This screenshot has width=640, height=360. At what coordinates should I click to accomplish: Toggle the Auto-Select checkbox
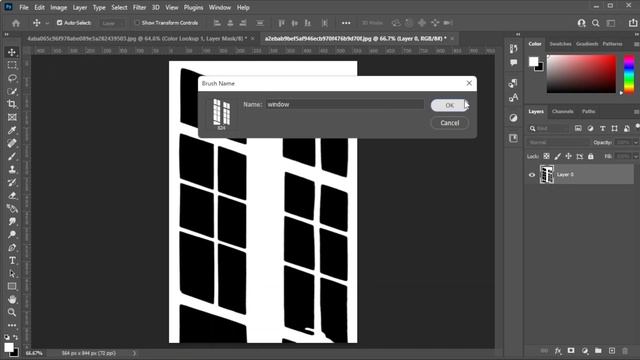(60, 23)
